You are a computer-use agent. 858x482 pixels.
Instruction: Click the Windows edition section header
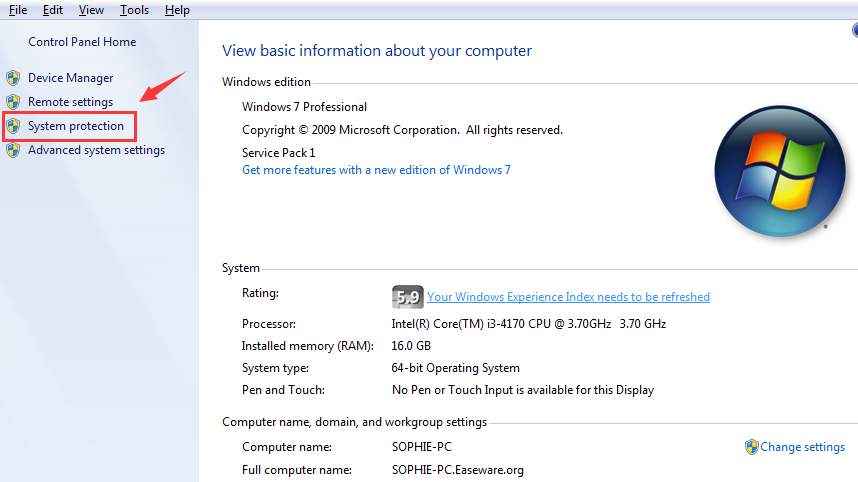266,82
